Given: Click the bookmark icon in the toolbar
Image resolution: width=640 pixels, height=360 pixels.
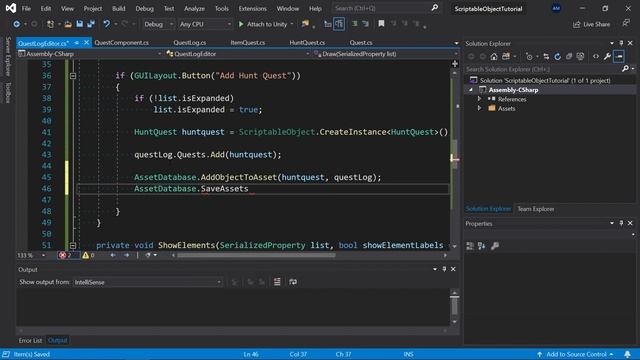Looking at the screenshot, I should tap(381, 24).
